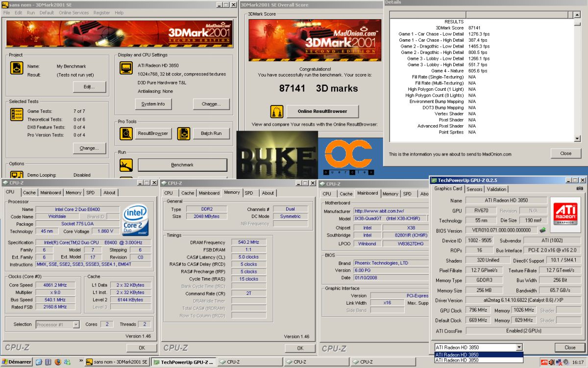Click the Edit... button under Project
Screen dimensions: 588x368
tap(90, 87)
